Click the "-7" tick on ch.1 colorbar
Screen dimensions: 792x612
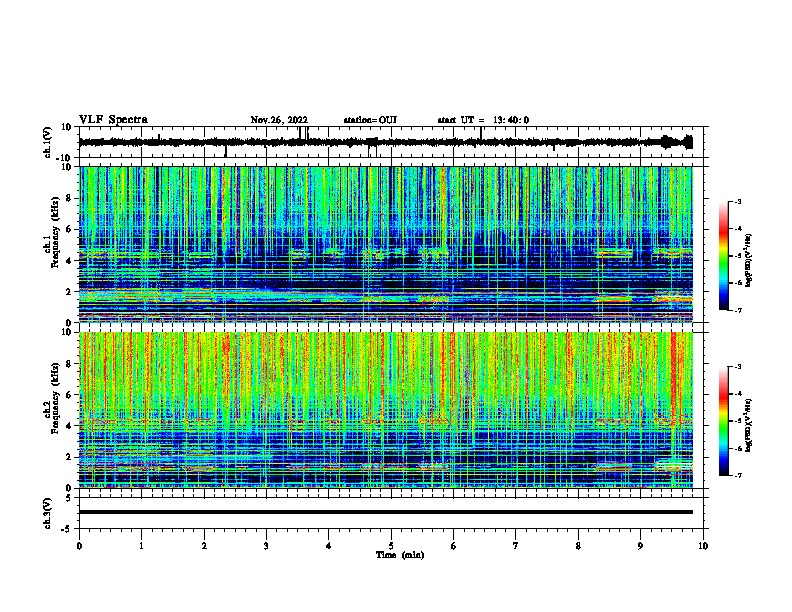tap(737, 310)
